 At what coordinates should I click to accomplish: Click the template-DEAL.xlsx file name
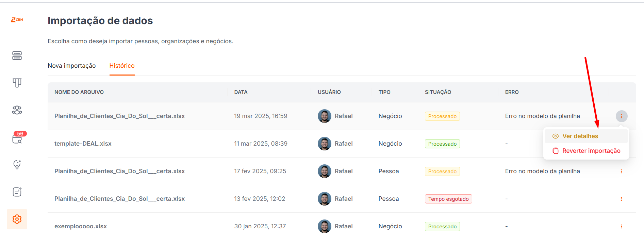(x=83, y=144)
